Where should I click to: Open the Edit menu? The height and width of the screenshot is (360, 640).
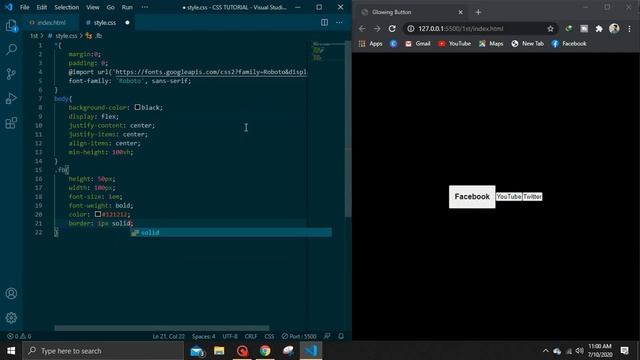42,7
